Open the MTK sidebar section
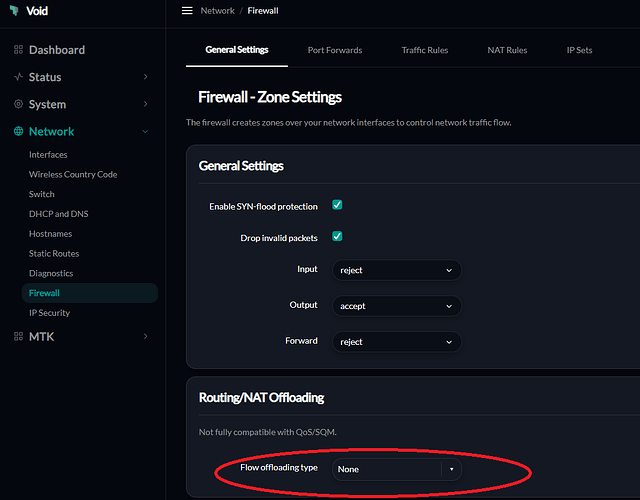Screen dimensions: 640x500 41,336
